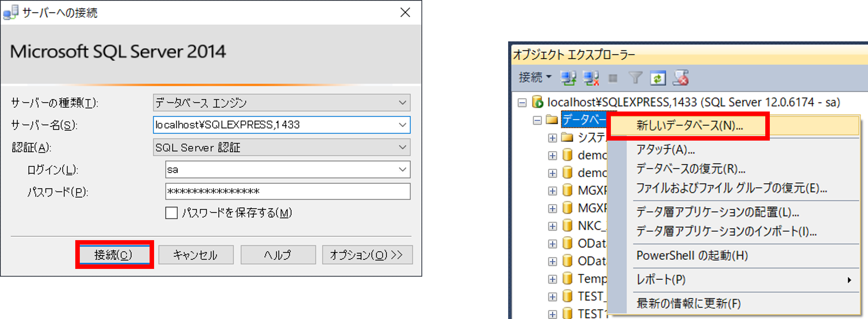Expand the TEST_ database tree node
868x319 pixels.
553,296
